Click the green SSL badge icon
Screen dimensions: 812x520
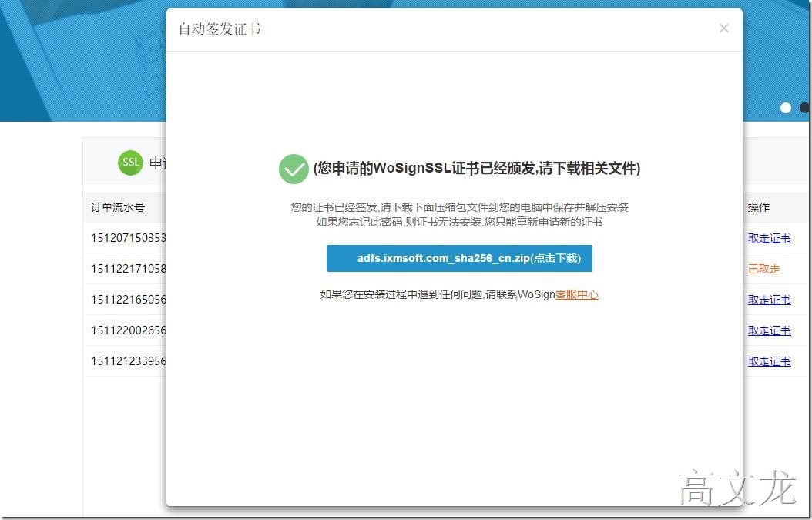coord(130,163)
